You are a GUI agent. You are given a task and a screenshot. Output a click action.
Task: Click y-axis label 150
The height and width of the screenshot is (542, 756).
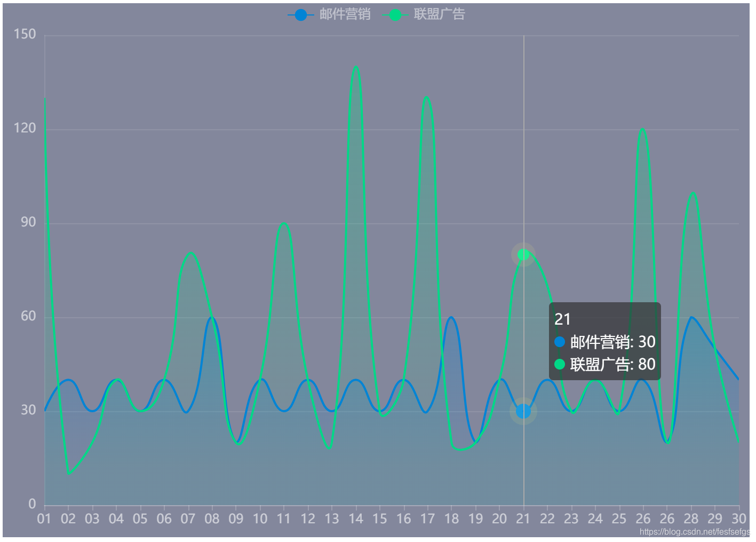click(25, 34)
